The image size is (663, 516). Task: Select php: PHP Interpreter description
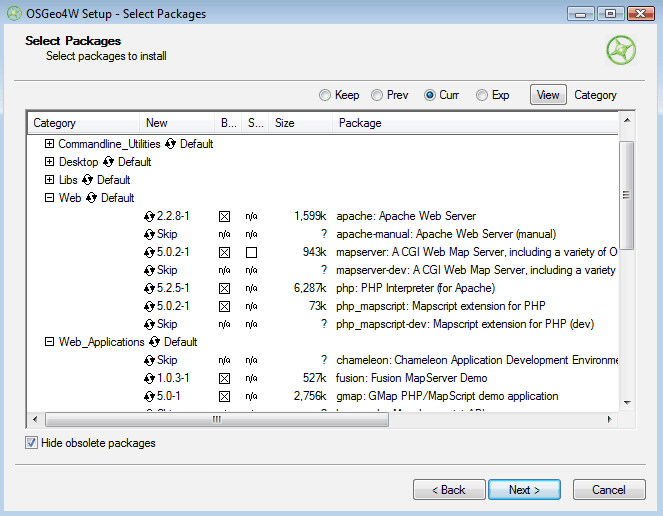click(x=416, y=288)
